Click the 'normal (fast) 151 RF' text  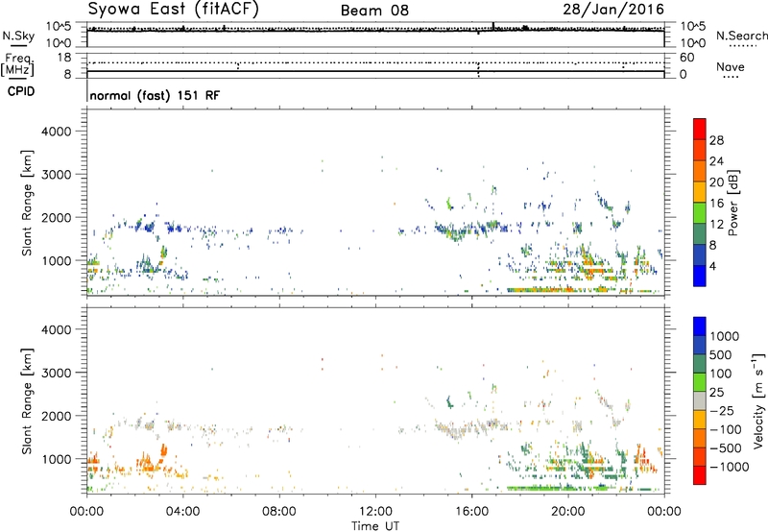pos(155,95)
